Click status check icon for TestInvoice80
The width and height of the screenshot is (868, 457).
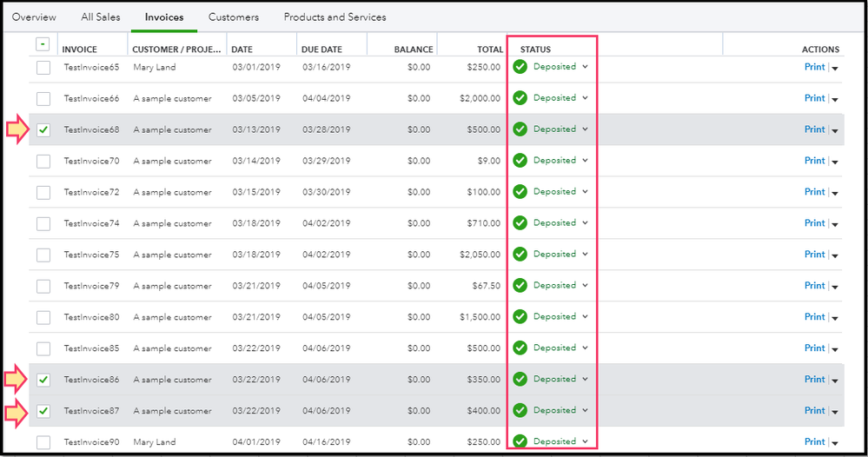click(x=520, y=317)
